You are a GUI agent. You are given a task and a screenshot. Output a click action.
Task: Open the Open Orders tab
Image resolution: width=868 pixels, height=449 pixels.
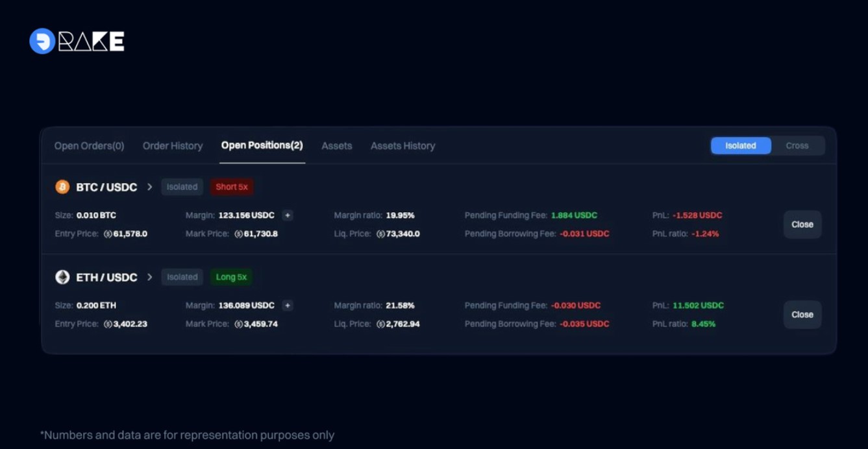point(88,145)
